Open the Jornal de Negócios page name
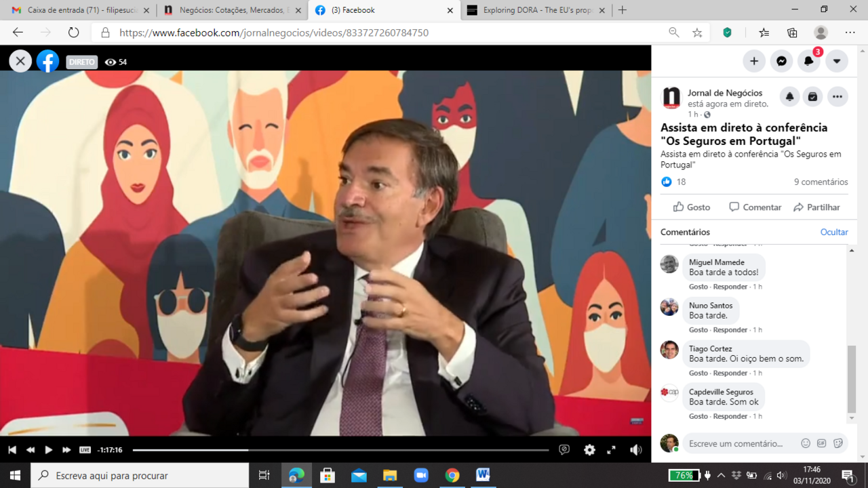This screenshot has height=488, width=868. [725, 93]
